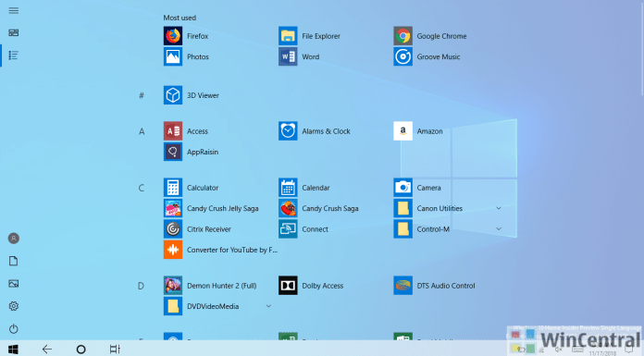
Task: Open Pictures shortcut in sidebar
Action: 14,283
